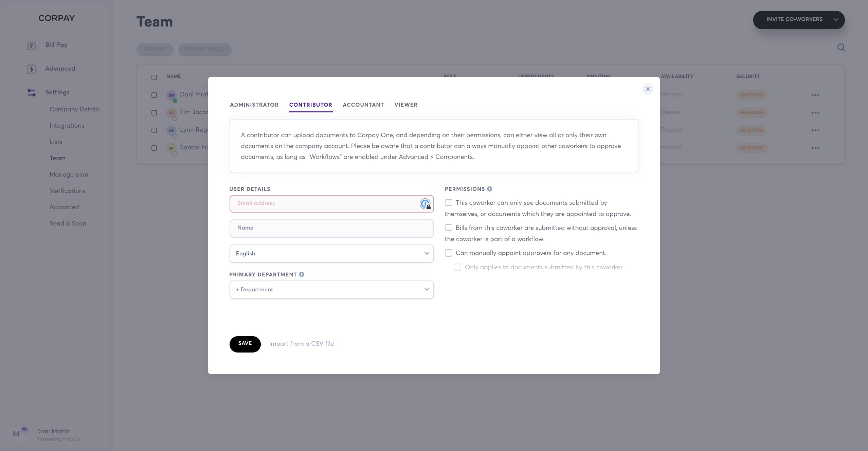Click the Settings sliders icon
Image resolution: width=868 pixels, height=451 pixels.
click(x=32, y=93)
